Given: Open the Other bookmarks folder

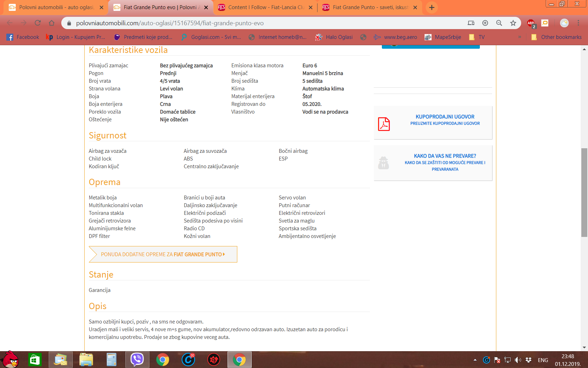Looking at the screenshot, I should click(x=556, y=37).
